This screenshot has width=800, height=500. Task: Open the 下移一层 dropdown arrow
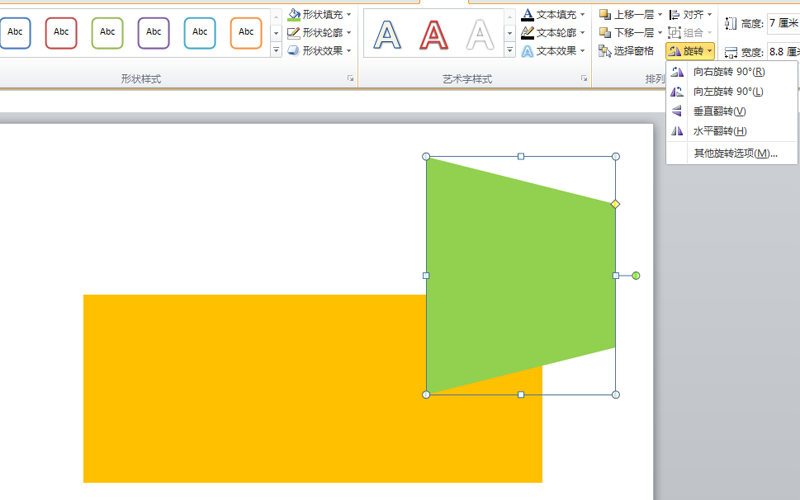click(x=660, y=33)
